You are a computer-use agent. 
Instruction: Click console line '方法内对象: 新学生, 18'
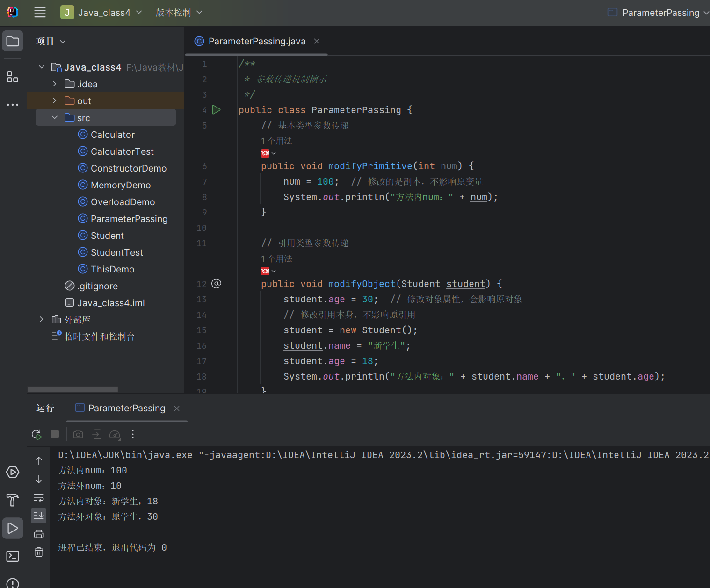click(108, 502)
